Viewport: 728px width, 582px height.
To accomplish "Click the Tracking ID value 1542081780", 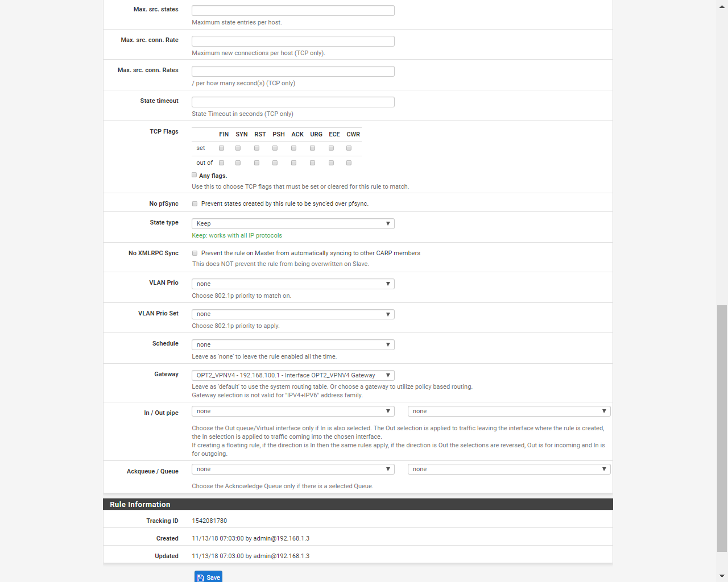I will coord(209,521).
